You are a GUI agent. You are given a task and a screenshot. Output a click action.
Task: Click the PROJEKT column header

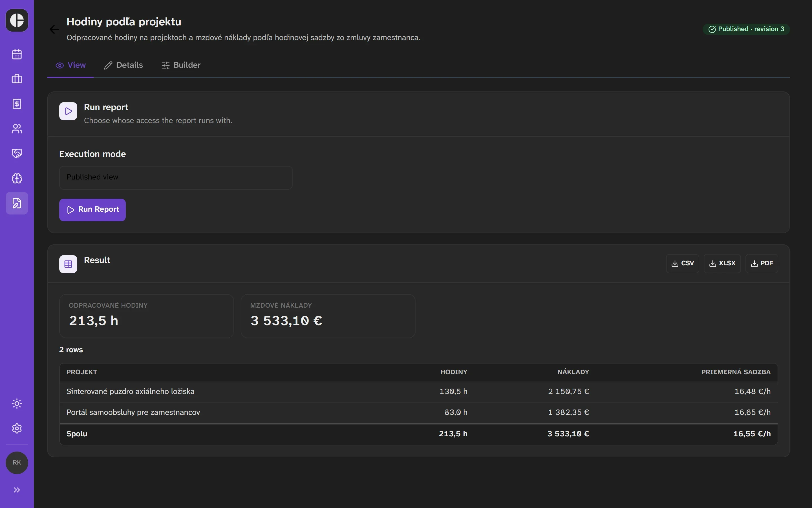point(82,372)
